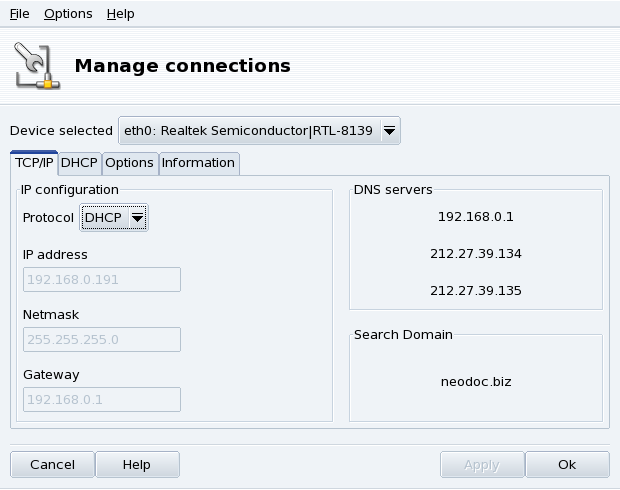Click the Gateway input field

[101, 400]
